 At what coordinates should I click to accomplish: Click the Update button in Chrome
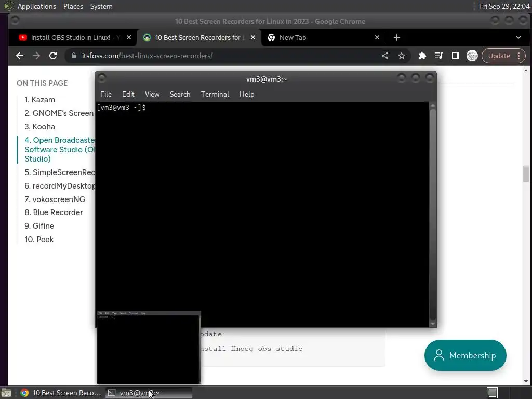pos(499,56)
